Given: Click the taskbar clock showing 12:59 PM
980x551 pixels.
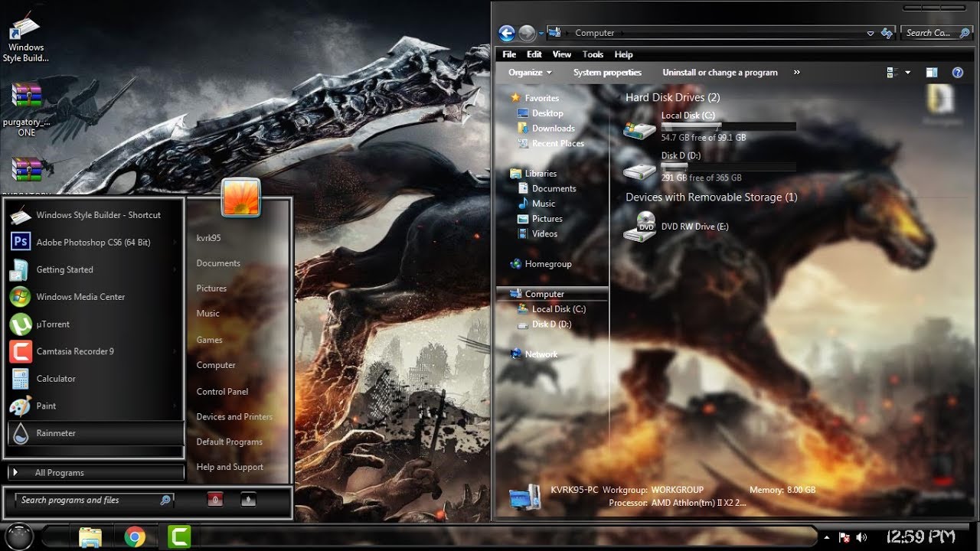Looking at the screenshot, I should click(921, 537).
